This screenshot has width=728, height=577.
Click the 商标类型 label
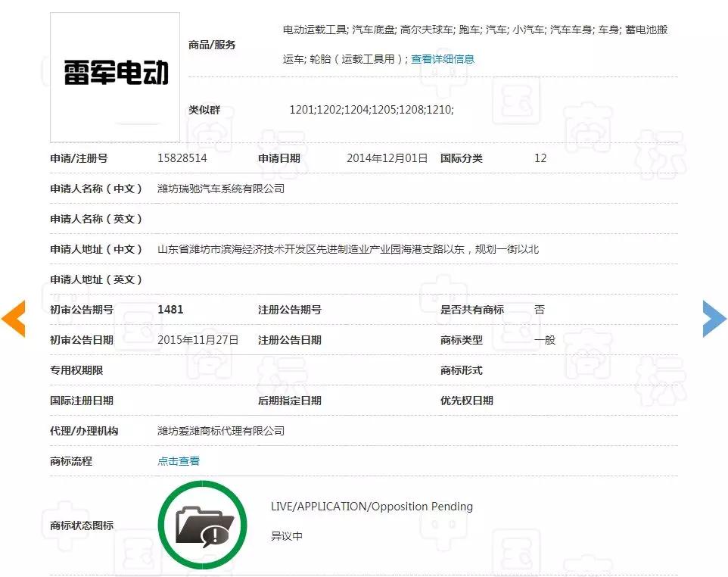click(x=462, y=339)
